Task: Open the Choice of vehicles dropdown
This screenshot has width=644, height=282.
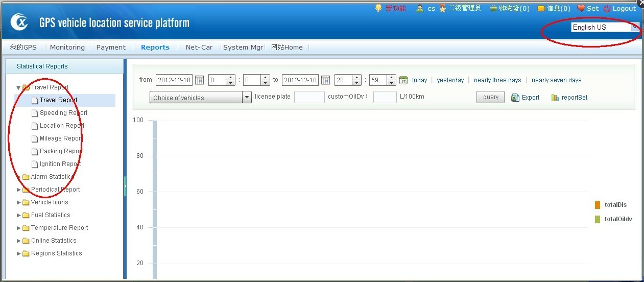Action: (x=201, y=98)
